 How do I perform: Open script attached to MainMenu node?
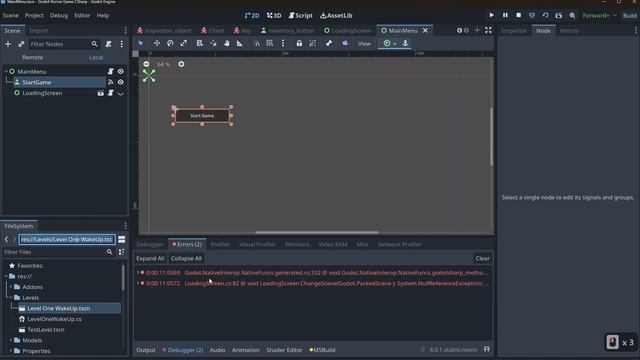click(110, 71)
